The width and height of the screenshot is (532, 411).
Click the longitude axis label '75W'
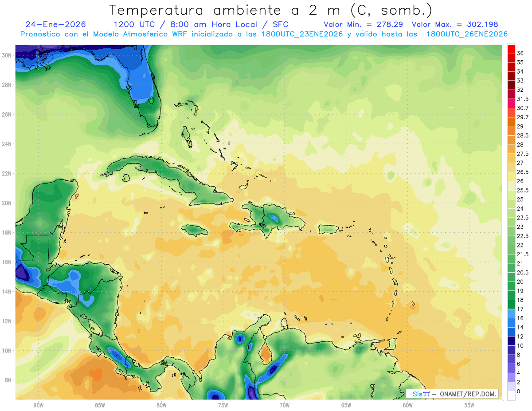coord(223,405)
